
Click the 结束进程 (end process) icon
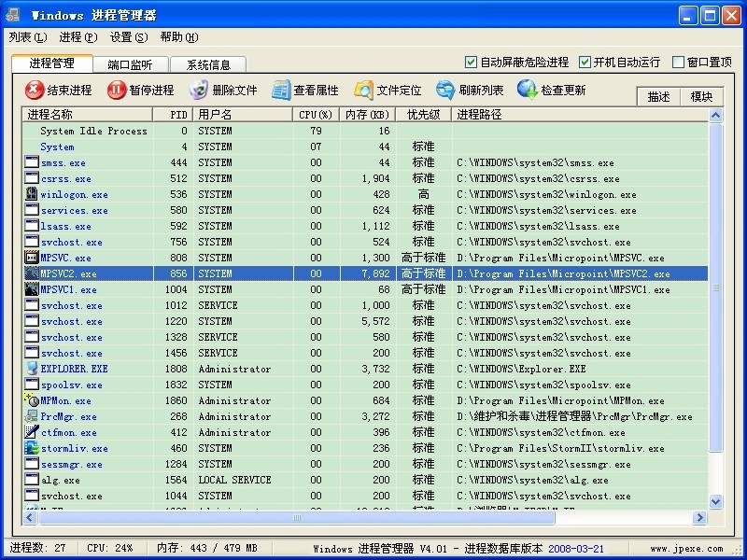coord(35,90)
